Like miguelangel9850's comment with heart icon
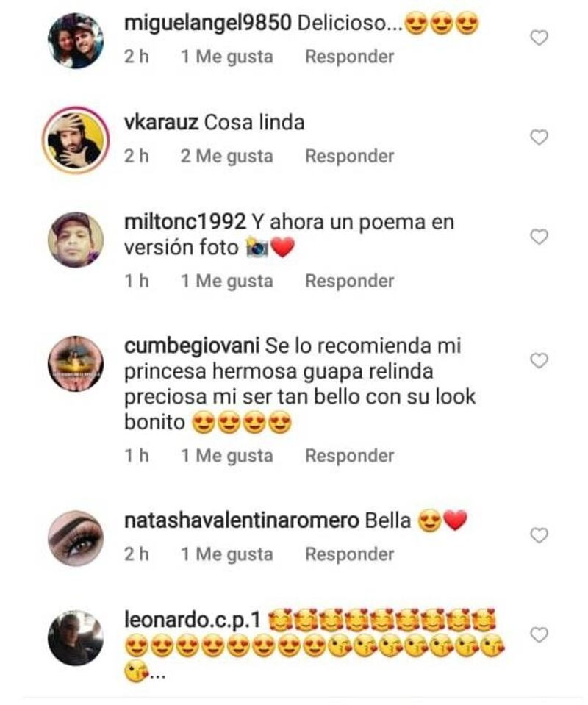 (539, 38)
